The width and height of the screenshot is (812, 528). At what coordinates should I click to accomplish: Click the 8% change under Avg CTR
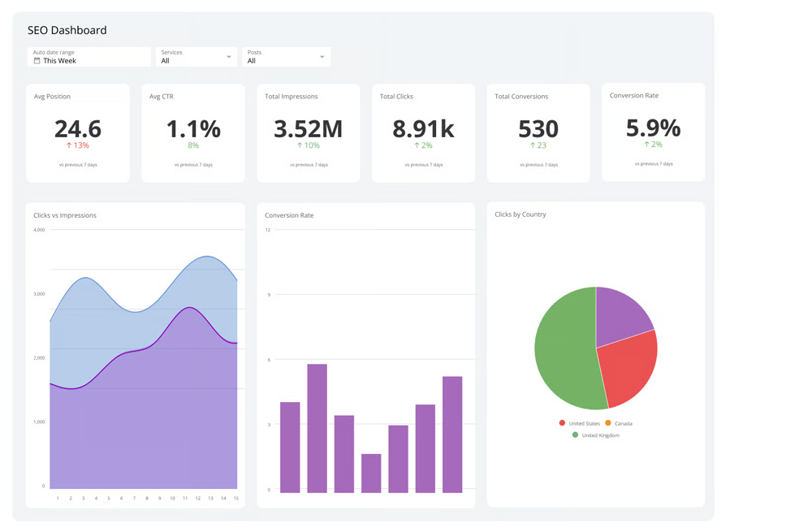[193, 145]
